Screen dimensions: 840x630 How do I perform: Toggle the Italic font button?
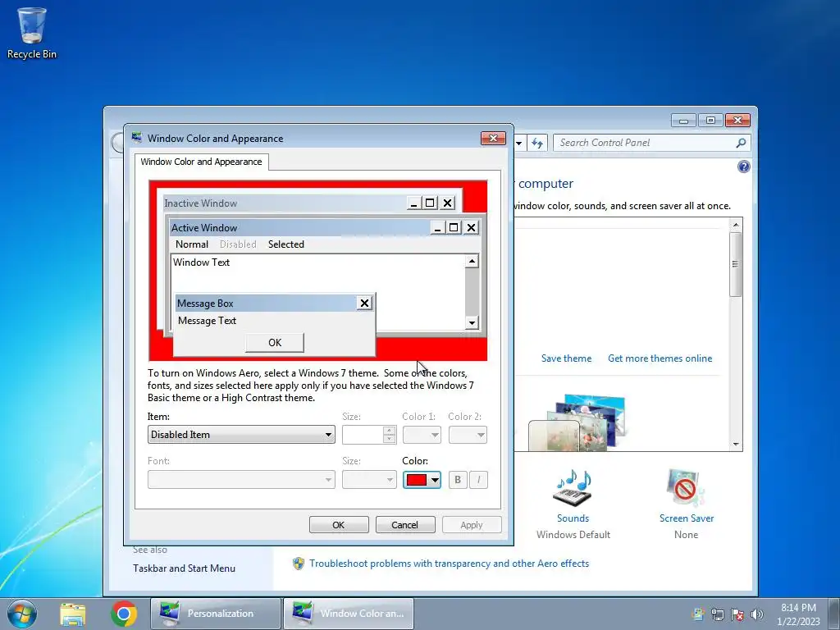[478, 479]
